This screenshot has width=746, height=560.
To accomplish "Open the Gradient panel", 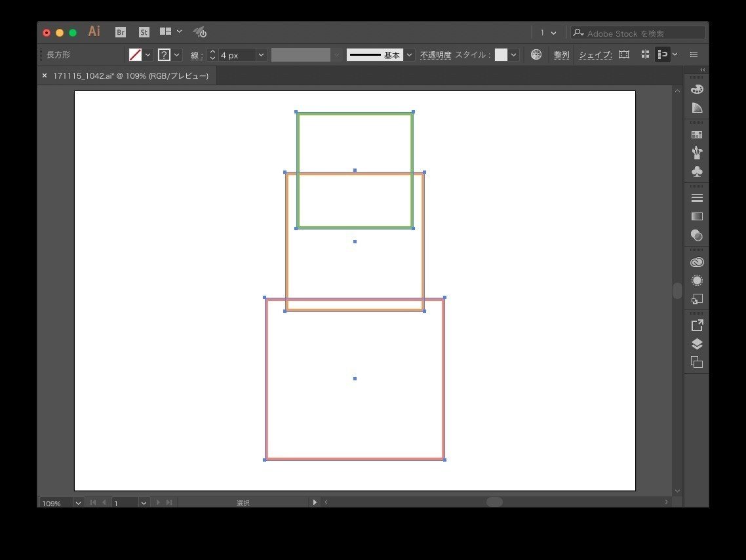I will point(697,216).
